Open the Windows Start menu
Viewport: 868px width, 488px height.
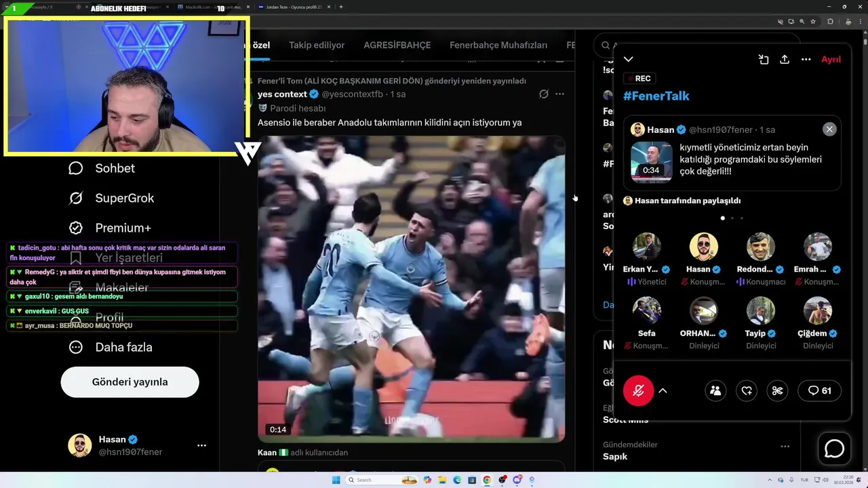pos(336,480)
